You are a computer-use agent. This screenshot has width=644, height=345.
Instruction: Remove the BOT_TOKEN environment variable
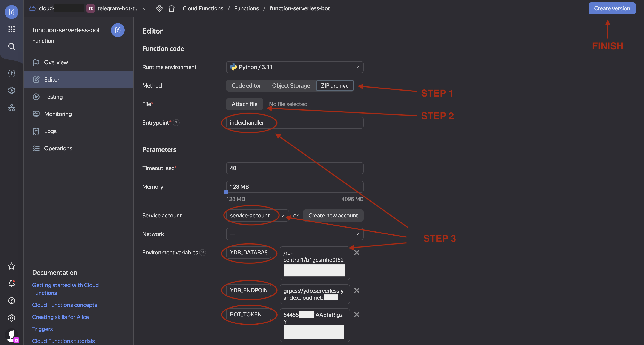(357, 314)
